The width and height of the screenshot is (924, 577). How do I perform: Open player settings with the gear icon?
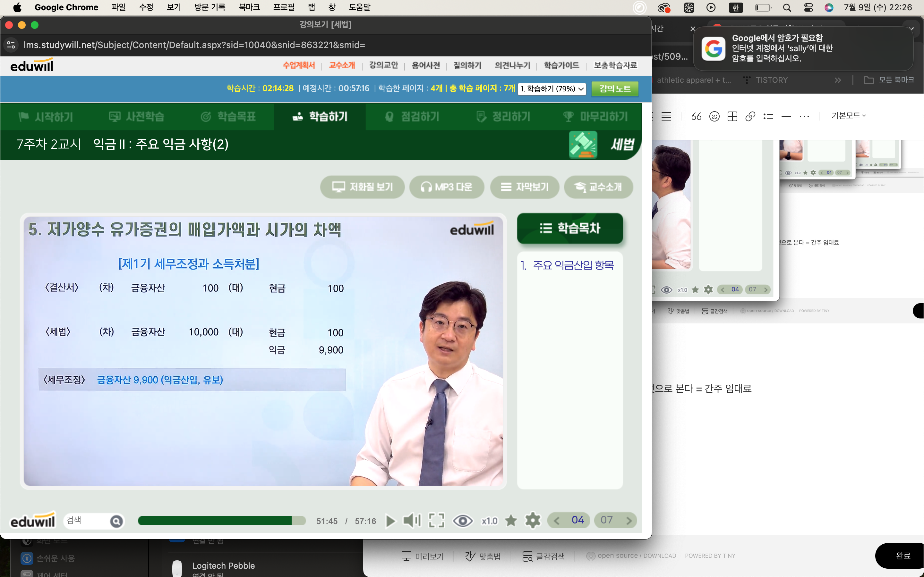533,521
